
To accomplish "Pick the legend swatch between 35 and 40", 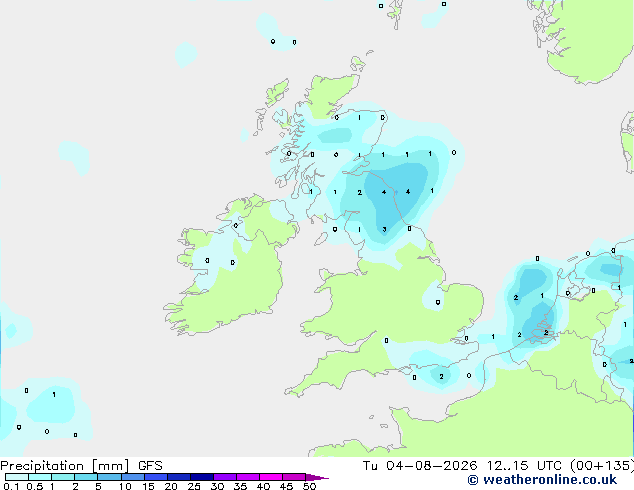I will point(248,477).
